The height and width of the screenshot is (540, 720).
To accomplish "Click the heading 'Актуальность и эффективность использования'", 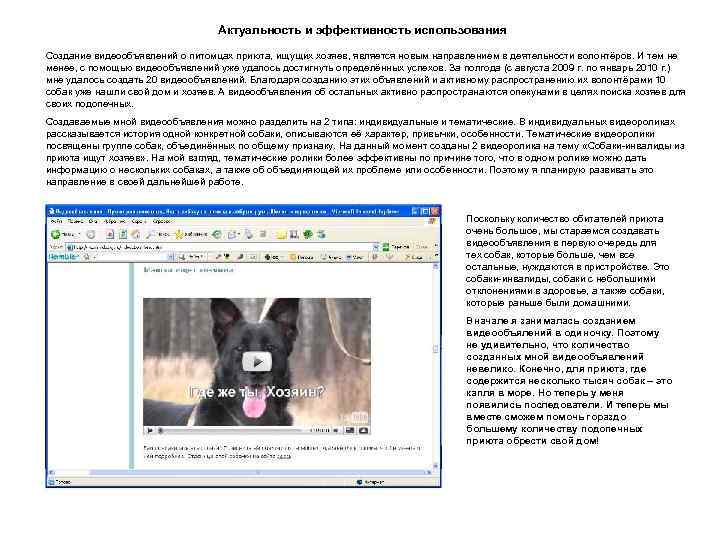I will point(362,30).
